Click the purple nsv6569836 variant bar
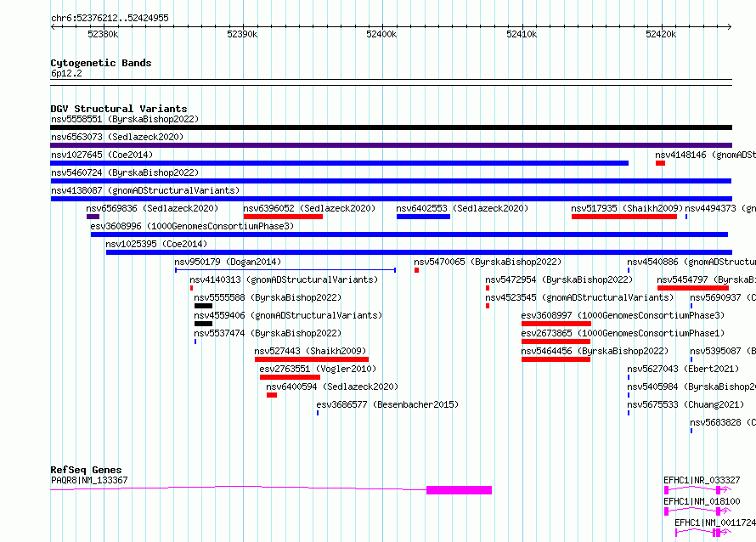Image resolution: width=756 pixels, height=542 pixels. [93, 217]
